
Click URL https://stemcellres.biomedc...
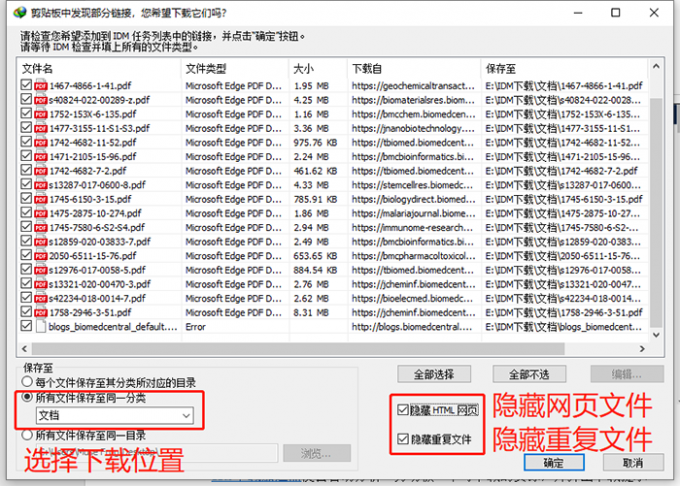coord(412,185)
